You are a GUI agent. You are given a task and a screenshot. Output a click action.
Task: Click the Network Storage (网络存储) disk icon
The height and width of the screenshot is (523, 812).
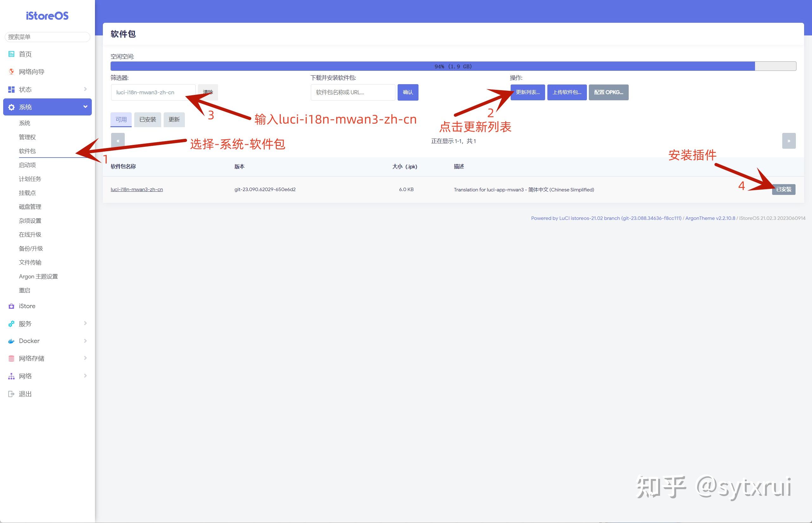11,358
